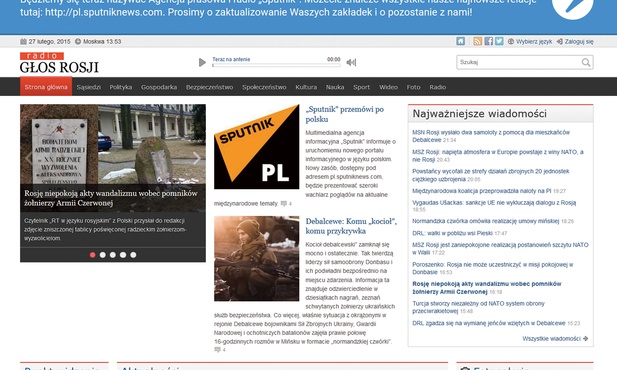The image size is (617, 370).
Task: Open bold sidebar news Rosję niepokoją akty wandalizmu
Action: (487, 288)
